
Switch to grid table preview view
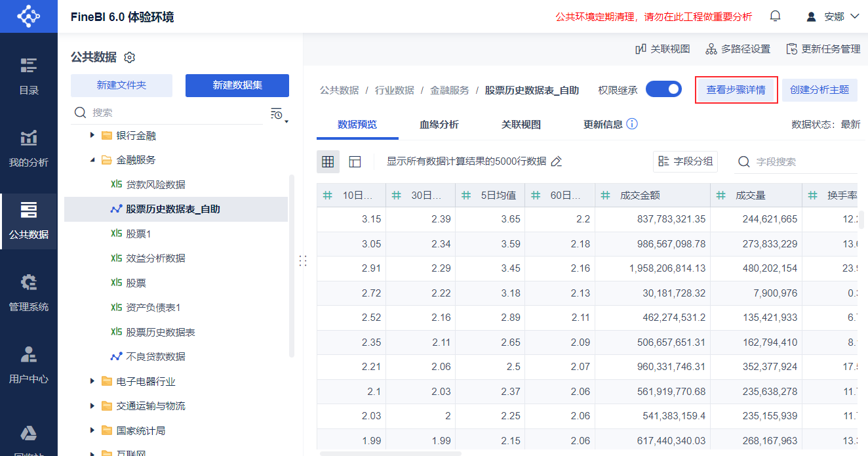pyautogui.click(x=328, y=161)
